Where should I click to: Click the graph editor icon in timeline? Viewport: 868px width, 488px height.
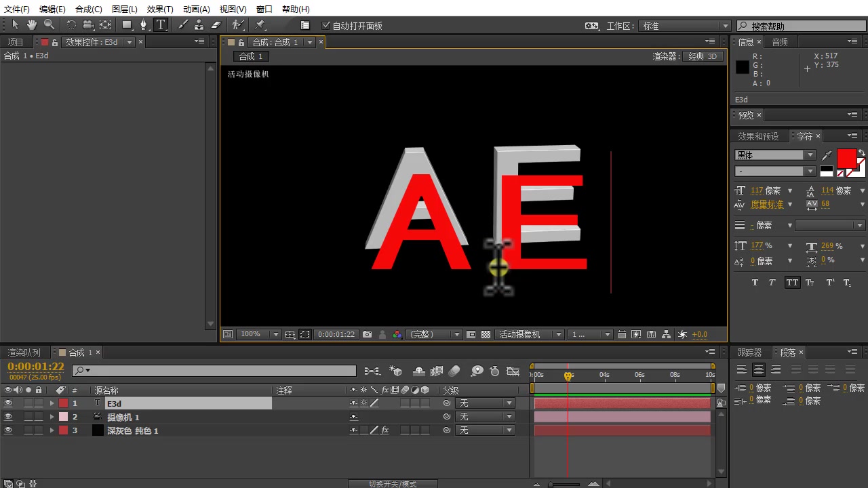(x=513, y=371)
